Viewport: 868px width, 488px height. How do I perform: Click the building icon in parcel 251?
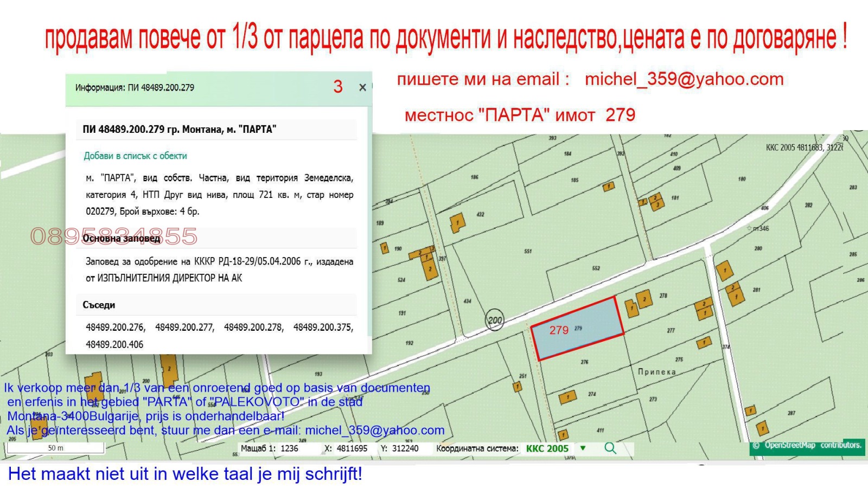[x=518, y=387]
